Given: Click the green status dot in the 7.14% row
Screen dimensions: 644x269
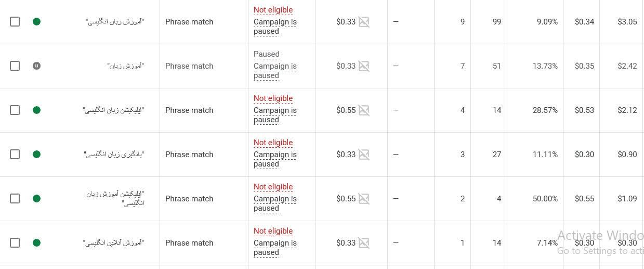Looking at the screenshot, I should [x=36, y=242].
